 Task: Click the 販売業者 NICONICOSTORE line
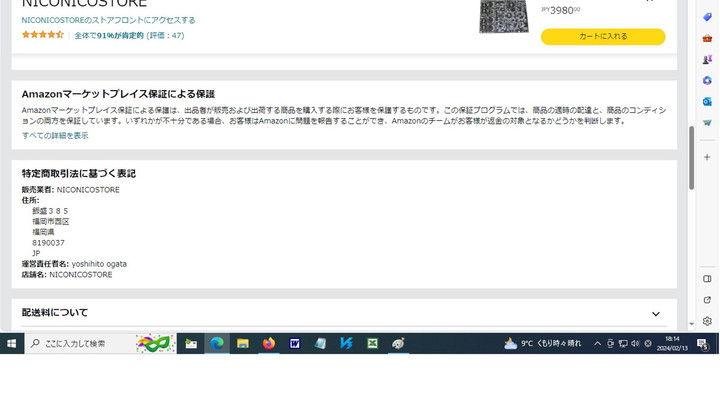coord(70,190)
